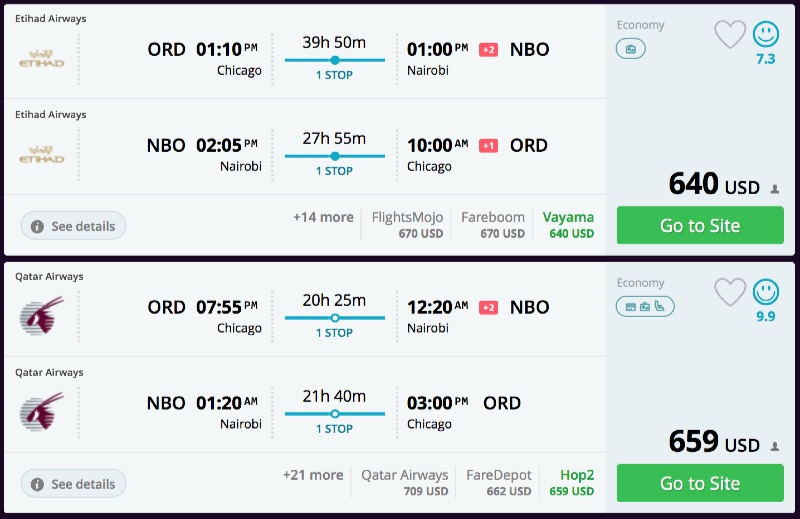The width and height of the screenshot is (800, 519).
Task: Click the 7.3 rating smiley face
Action: [x=766, y=35]
